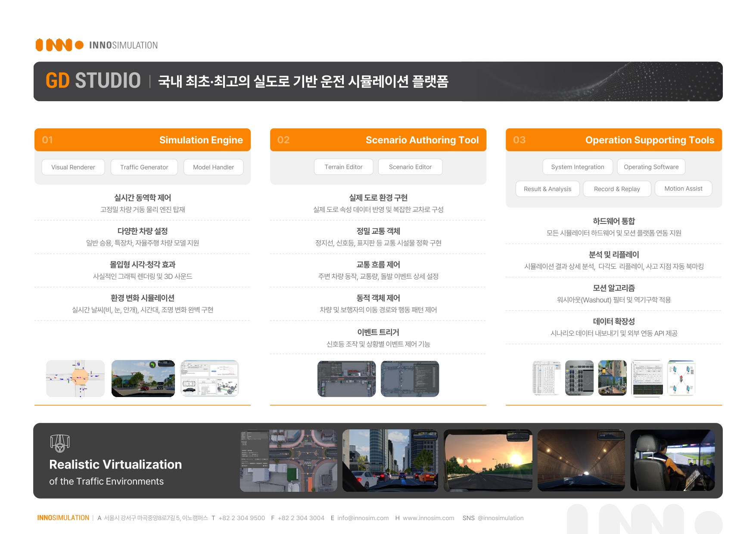The image size is (756, 534).
Task: View the dark terrain editor map thumbnail
Action: [x=346, y=379]
